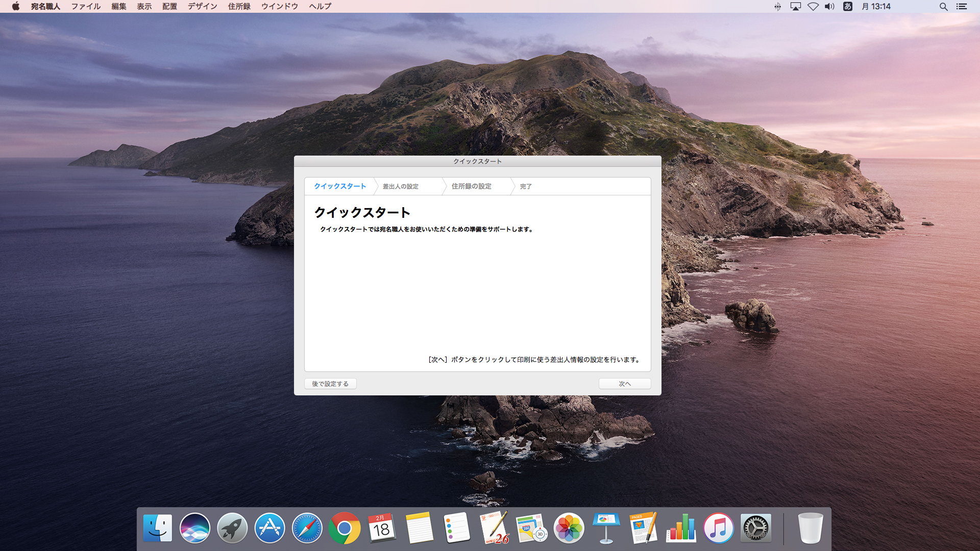The height and width of the screenshot is (551, 980).
Task: Open Reminders app in the Dock
Action: tap(456, 528)
